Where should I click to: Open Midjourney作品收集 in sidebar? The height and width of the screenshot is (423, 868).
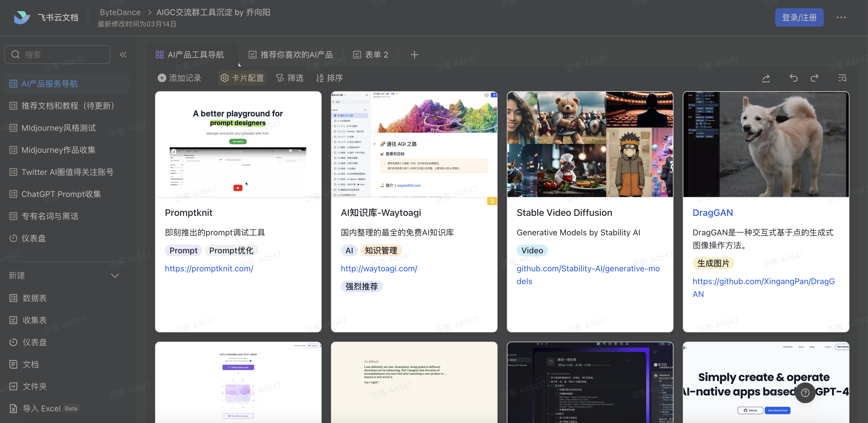(67, 150)
